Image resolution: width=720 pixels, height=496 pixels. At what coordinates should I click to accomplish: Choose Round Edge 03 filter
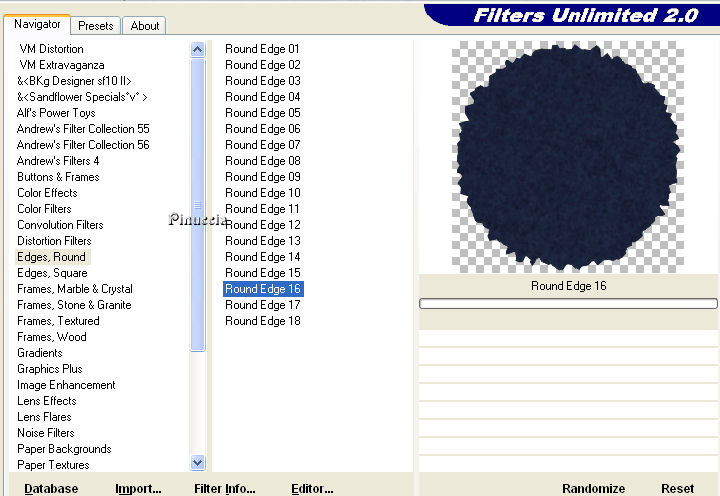tap(263, 81)
